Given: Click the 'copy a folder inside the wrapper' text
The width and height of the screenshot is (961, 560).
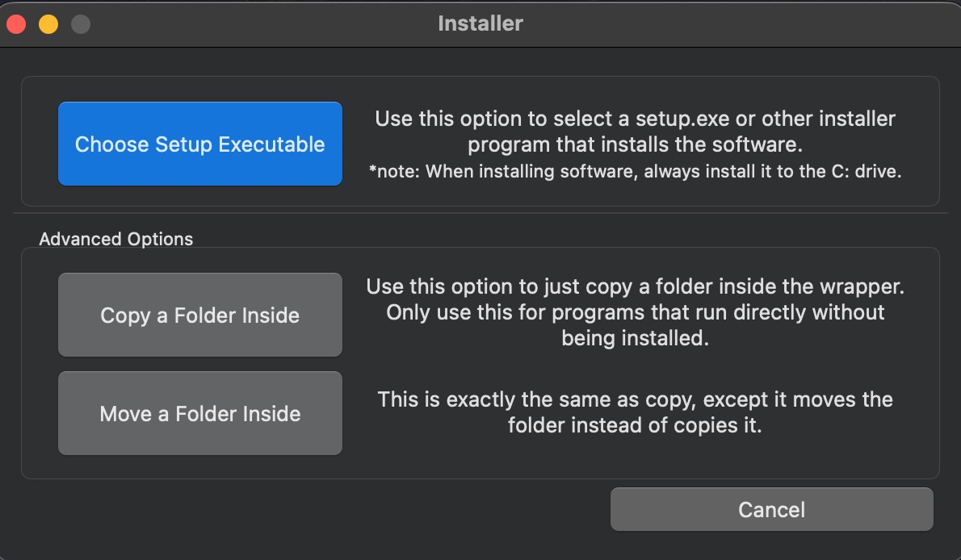Looking at the screenshot, I should [635, 286].
